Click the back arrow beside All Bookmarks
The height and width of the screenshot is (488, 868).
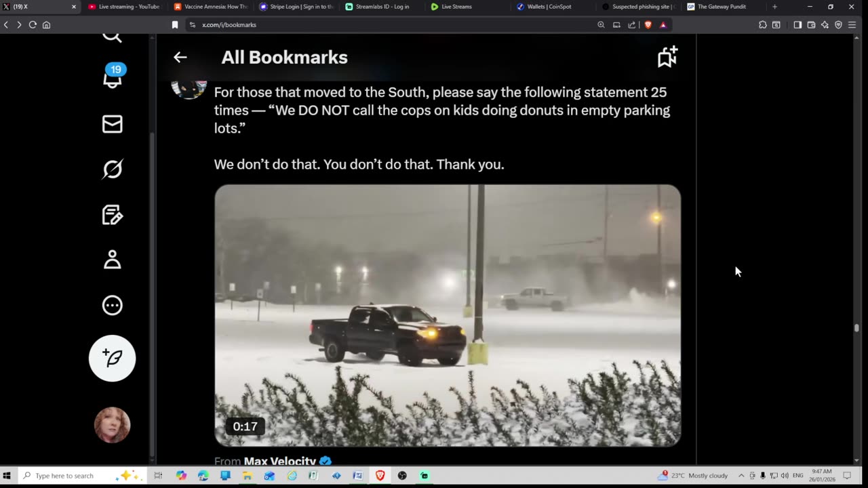coord(180,58)
